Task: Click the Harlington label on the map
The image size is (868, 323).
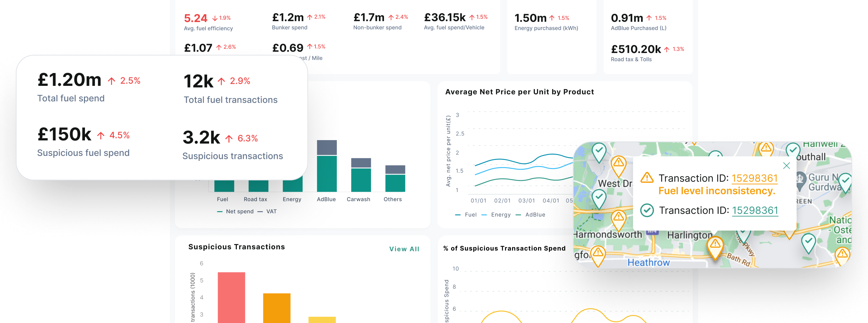Action: click(690, 235)
